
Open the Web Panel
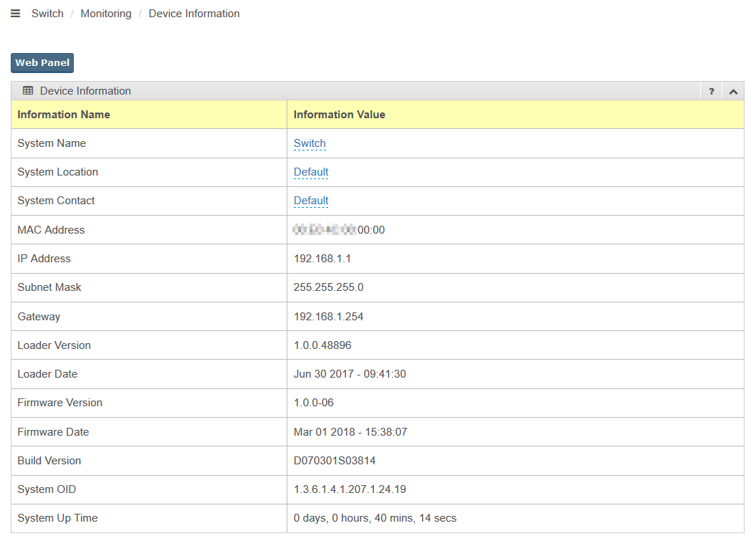point(42,63)
